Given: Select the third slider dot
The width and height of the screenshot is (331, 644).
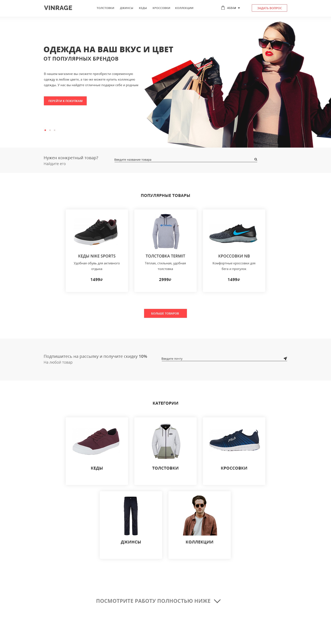Looking at the screenshot, I should [x=54, y=130].
